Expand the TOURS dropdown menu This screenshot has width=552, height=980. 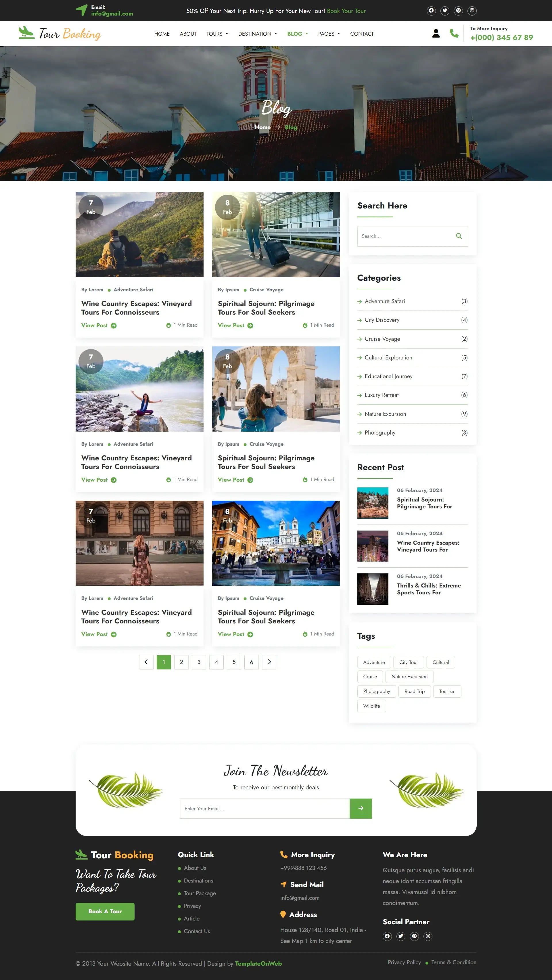pyautogui.click(x=217, y=33)
